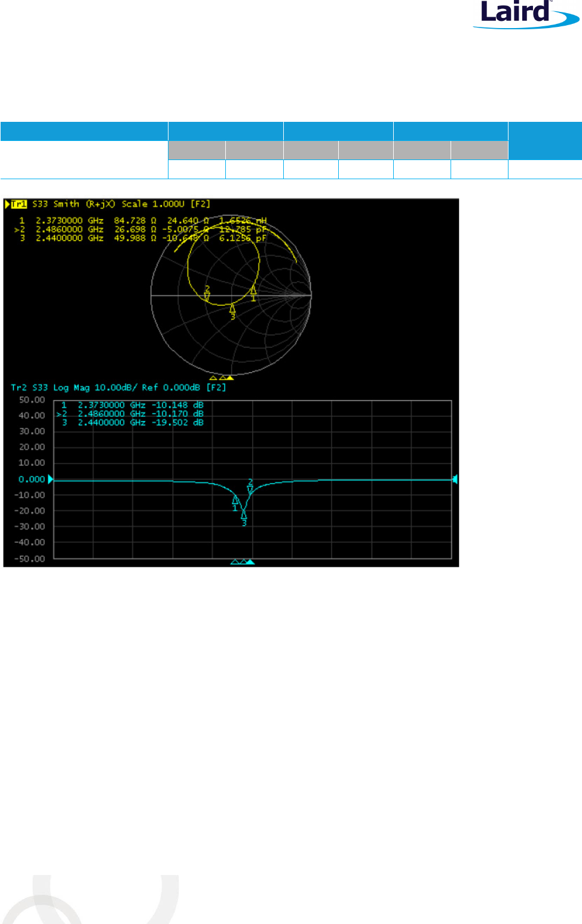Click marker 2 on the Log Mag trace

pos(250,486)
